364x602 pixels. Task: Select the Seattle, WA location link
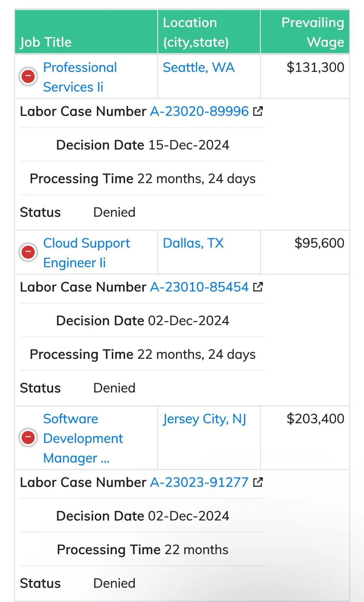pyautogui.click(x=199, y=67)
